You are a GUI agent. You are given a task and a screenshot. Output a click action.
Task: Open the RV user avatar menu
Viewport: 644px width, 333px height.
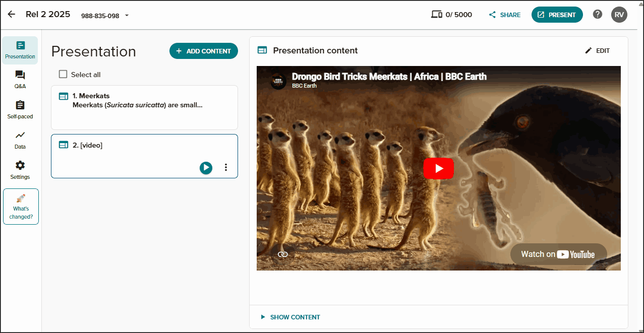619,15
